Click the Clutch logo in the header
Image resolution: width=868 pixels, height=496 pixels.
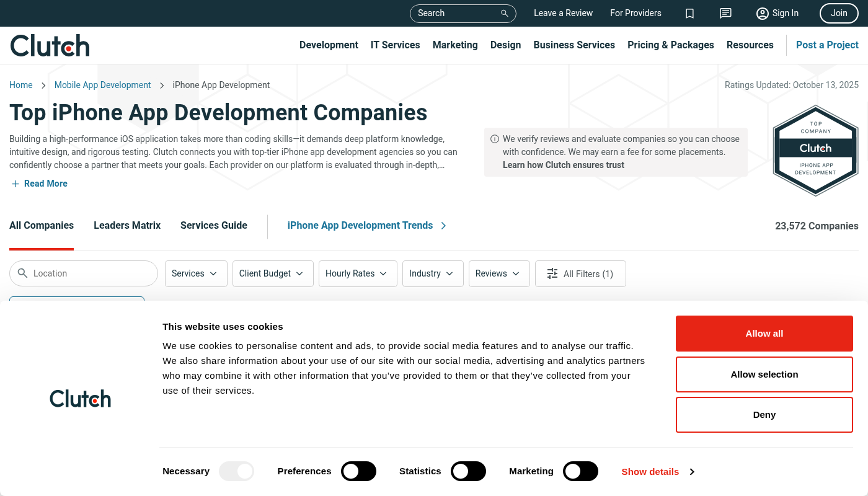point(50,45)
